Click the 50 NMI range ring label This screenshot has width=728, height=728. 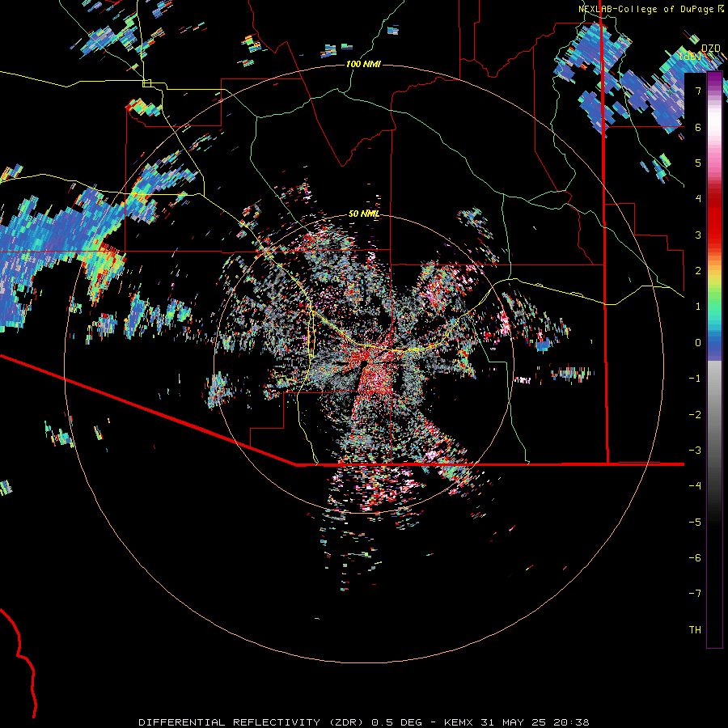tap(364, 214)
